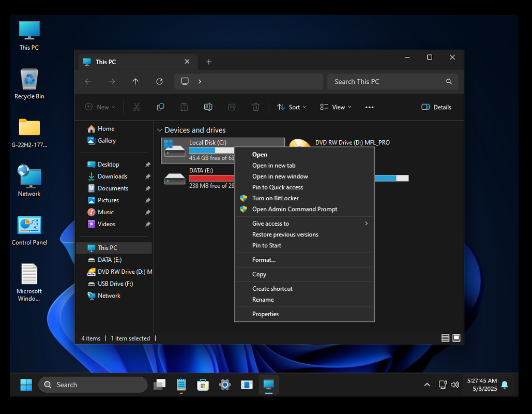Choose Open Admin Command Prompt

tap(305, 209)
